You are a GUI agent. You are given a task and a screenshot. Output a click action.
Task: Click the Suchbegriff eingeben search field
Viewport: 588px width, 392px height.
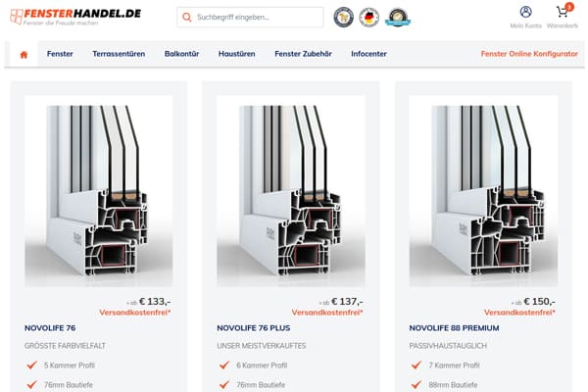tap(250, 18)
